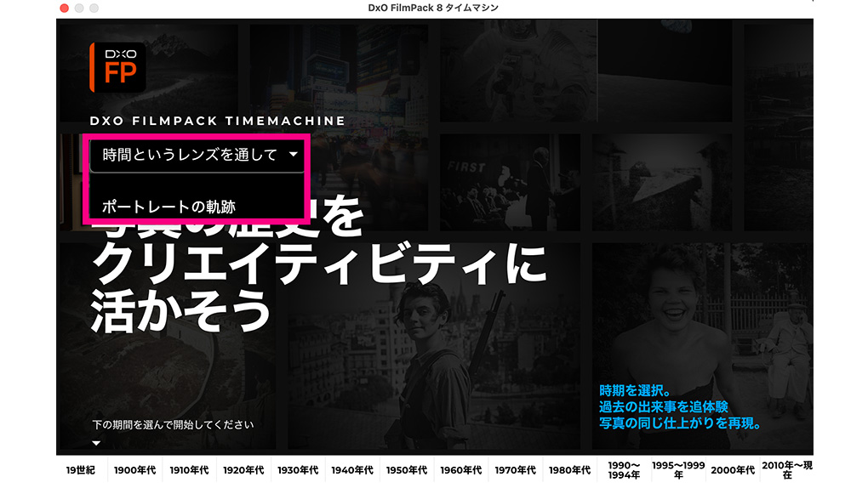Click the FIRST press conference photo
868x488 pixels.
tap(509, 183)
